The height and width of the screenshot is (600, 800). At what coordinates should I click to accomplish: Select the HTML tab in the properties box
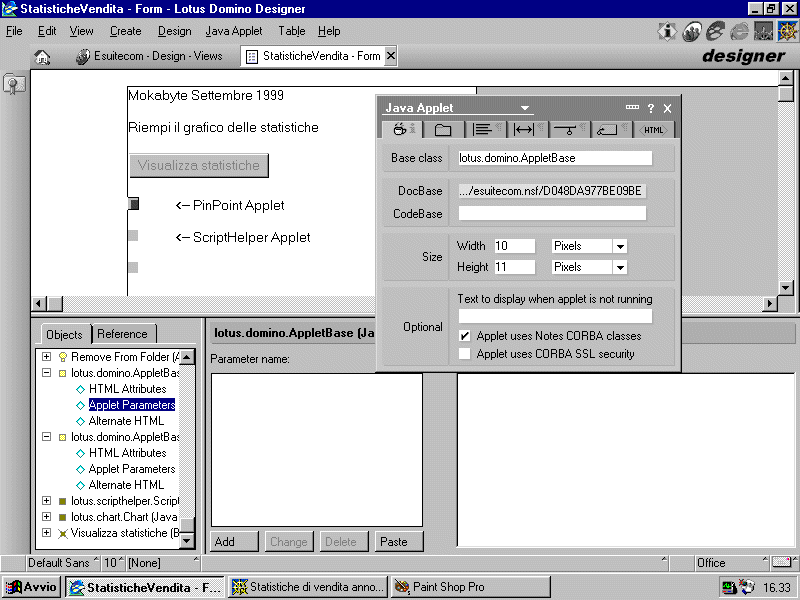pos(653,130)
